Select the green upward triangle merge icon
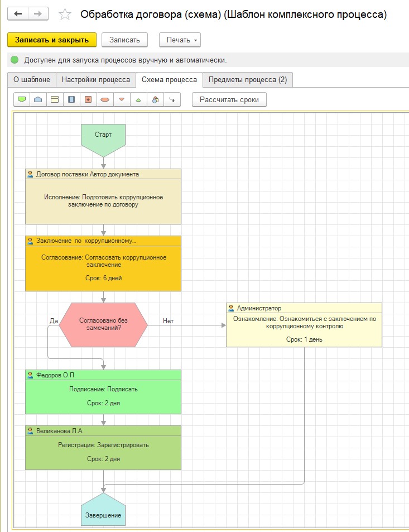This screenshot has width=409, height=532. tap(138, 99)
